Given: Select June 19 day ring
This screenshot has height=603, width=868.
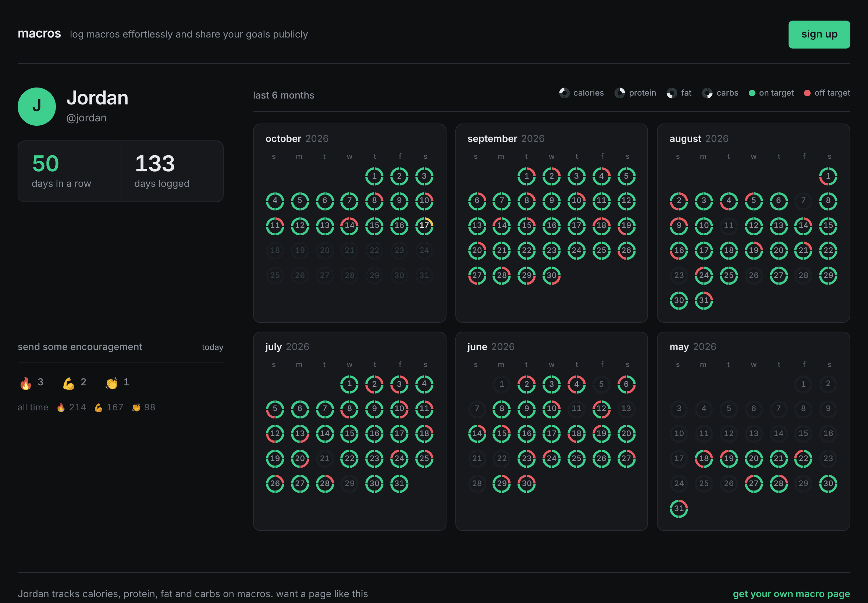Looking at the screenshot, I should click(x=601, y=433).
